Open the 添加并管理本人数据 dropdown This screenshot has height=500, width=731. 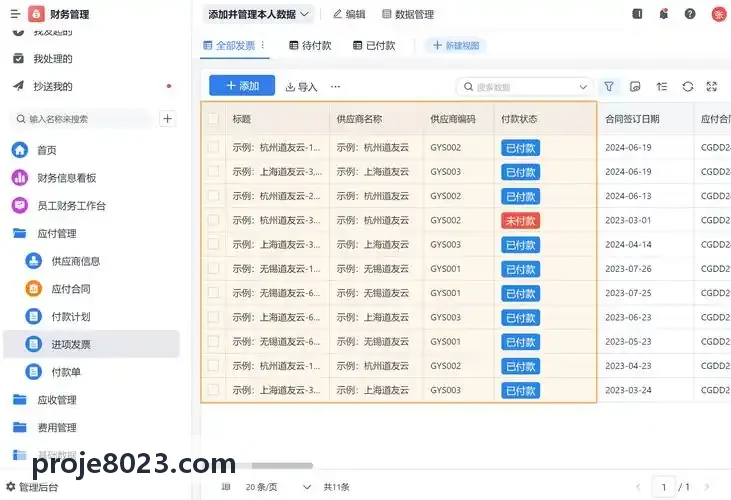(258, 14)
